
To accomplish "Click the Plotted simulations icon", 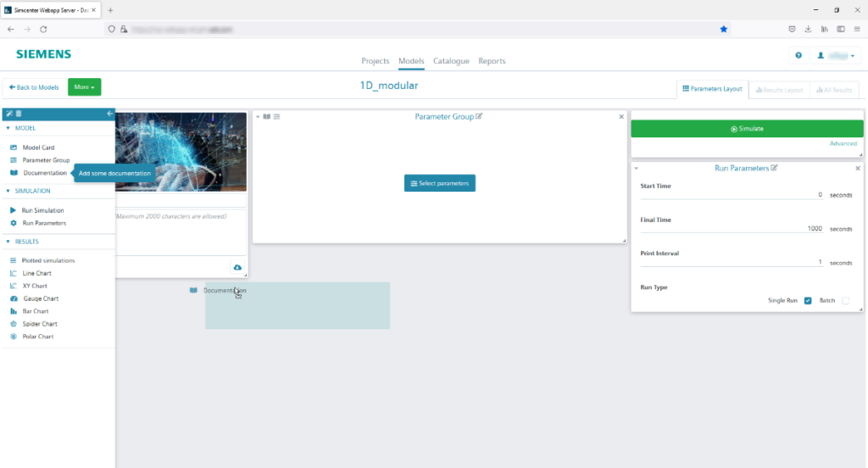I will [x=14, y=260].
